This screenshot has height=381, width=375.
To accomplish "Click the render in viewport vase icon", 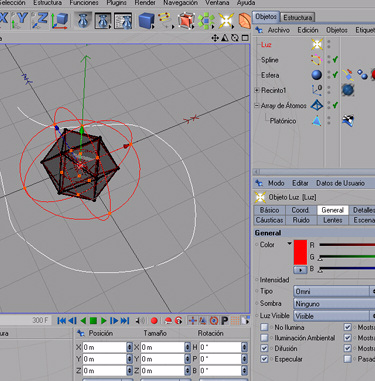I will 83,21.
